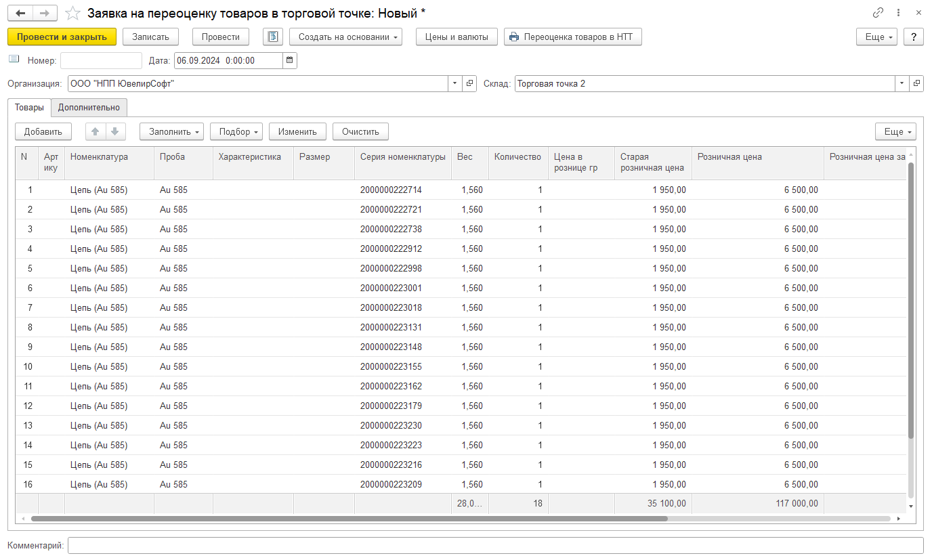Expand the Организация dropdown list

tap(455, 83)
